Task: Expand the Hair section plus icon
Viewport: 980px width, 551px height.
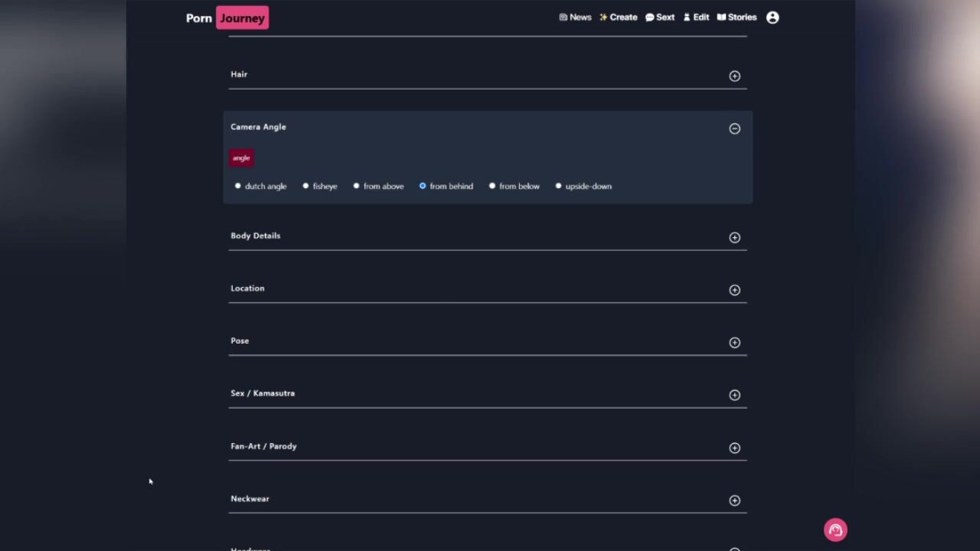Action: [x=734, y=76]
